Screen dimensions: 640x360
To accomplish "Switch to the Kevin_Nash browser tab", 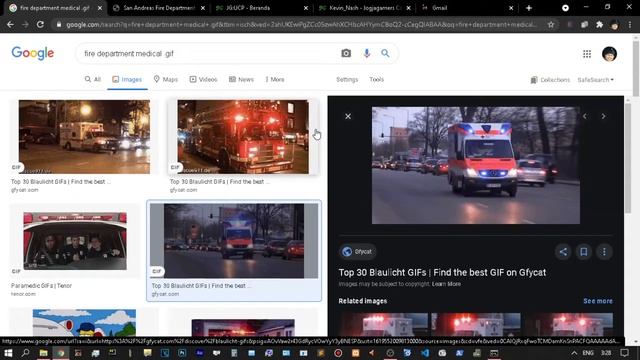I will click(364, 8).
